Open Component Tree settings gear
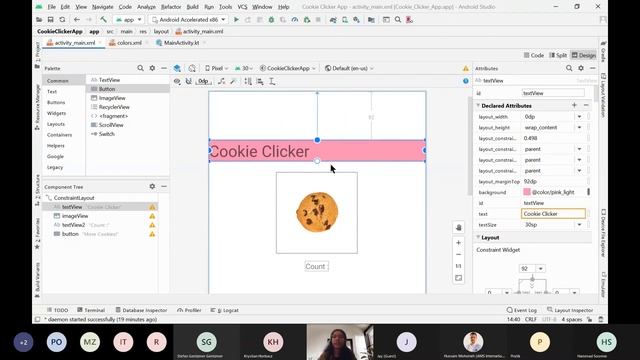 [x=152, y=187]
